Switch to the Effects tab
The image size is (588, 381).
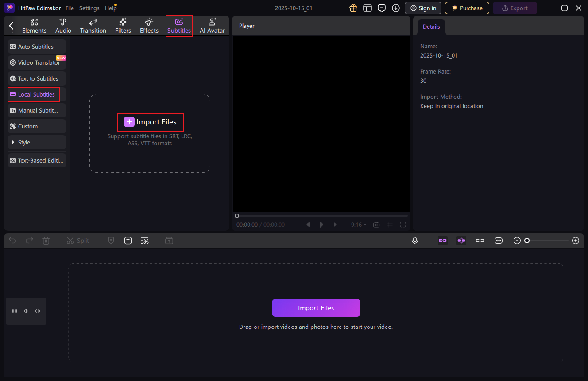pyautogui.click(x=149, y=26)
